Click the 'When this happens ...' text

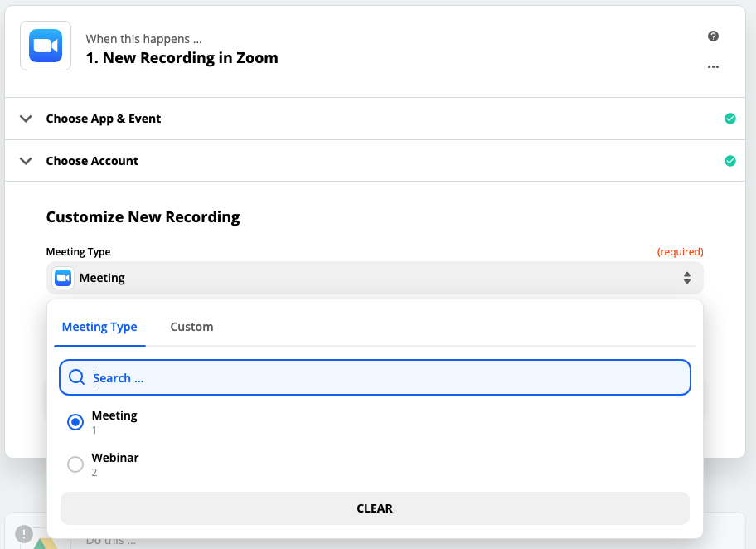tap(143, 39)
